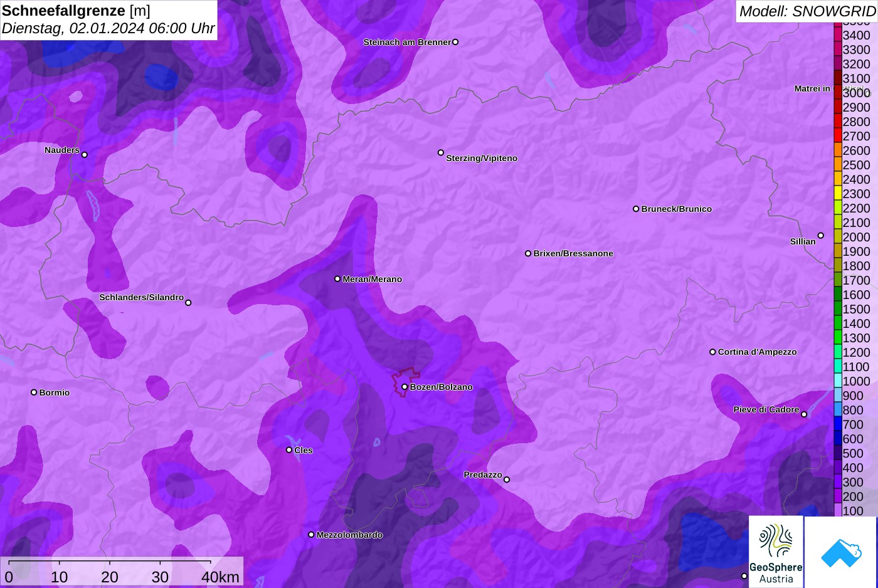Click the Modell: SNOWGRID label

807,11
